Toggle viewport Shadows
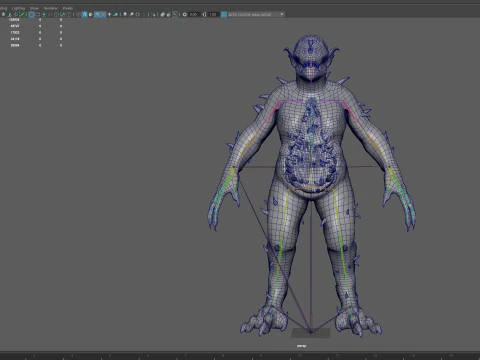Screen dimensions: 480x360 [x=116, y=14]
